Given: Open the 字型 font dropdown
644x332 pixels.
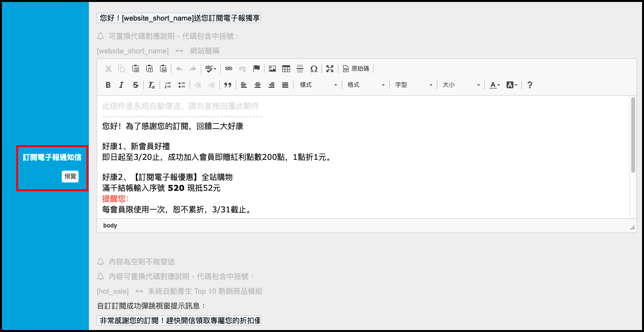Looking at the screenshot, I should tap(413, 85).
